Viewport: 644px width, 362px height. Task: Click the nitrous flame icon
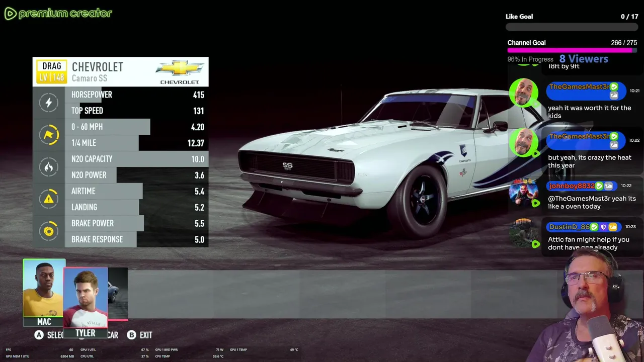pos(49,167)
